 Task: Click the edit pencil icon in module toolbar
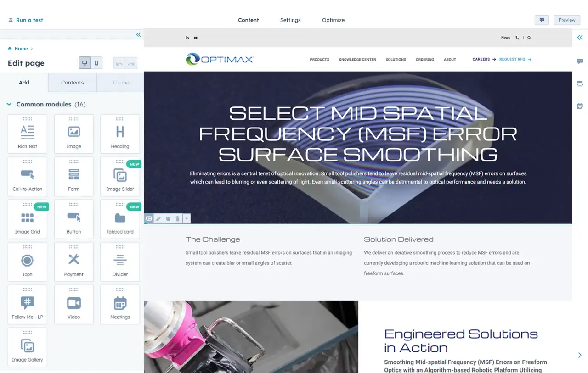pos(158,219)
